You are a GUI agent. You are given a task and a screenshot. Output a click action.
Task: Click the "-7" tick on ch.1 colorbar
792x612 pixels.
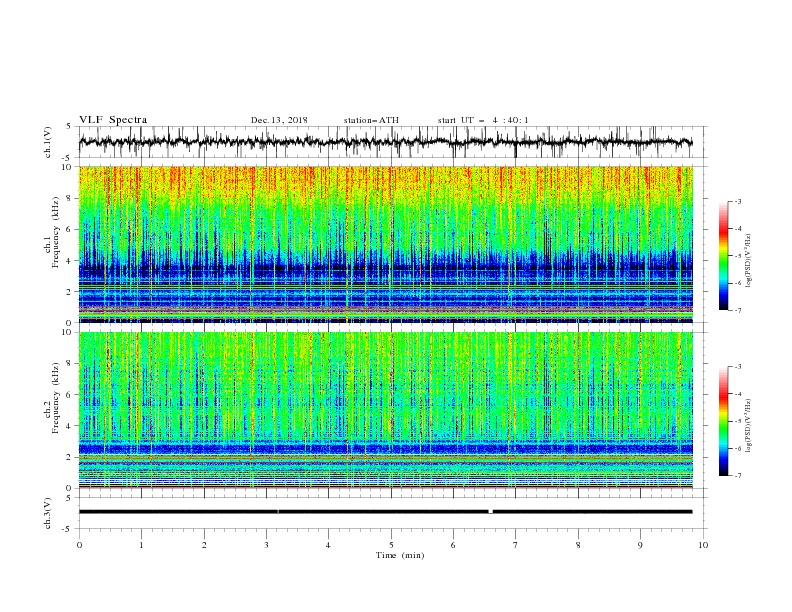click(x=738, y=310)
